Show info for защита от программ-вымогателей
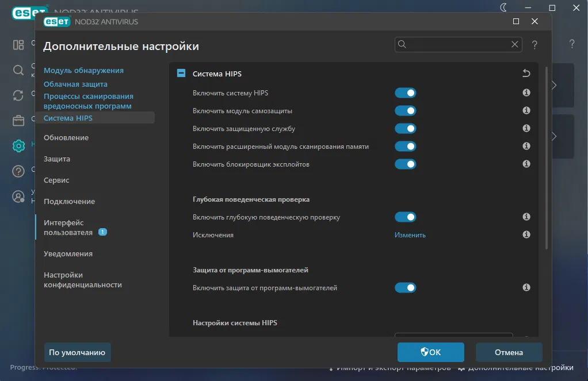Viewport: 588px width, 381px height. coord(526,287)
